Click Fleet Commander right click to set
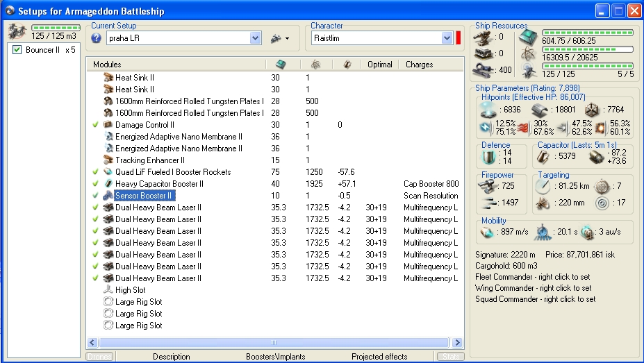644x363 pixels. coord(533,276)
